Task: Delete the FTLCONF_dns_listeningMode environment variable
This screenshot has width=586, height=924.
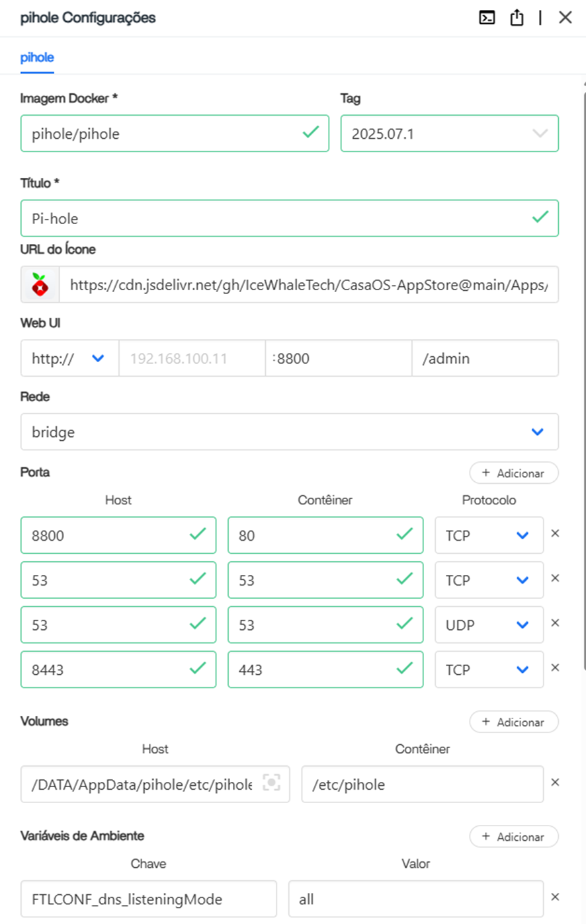Action: tap(555, 897)
